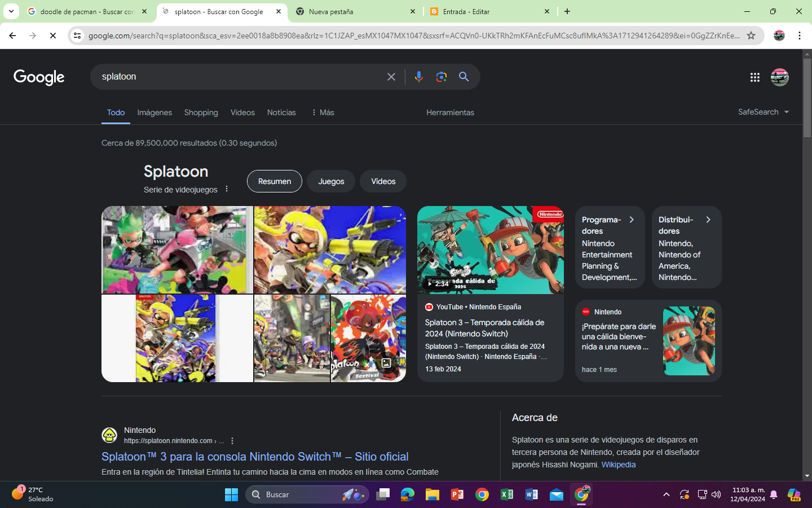The image size is (812, 508).
Task: Open Excel from the taskbar
Action: 507,494
